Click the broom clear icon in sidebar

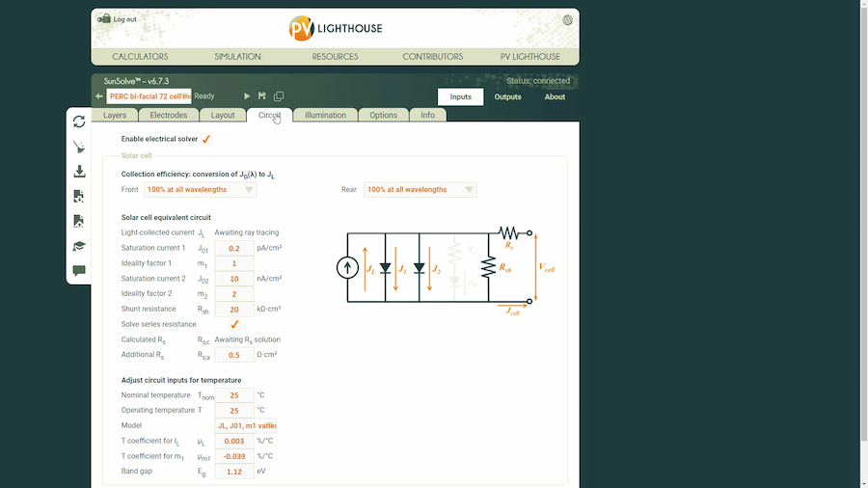click(79, 148)
